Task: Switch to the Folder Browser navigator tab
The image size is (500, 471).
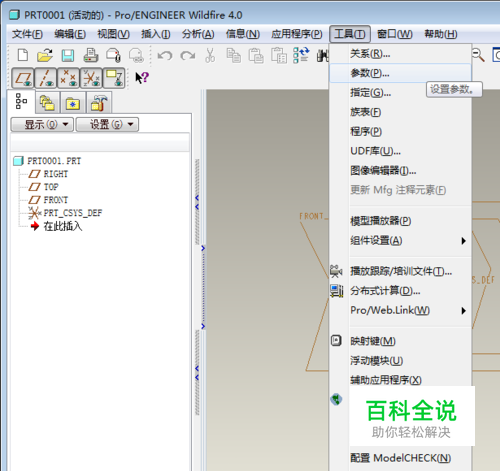Action: (47, 103)
